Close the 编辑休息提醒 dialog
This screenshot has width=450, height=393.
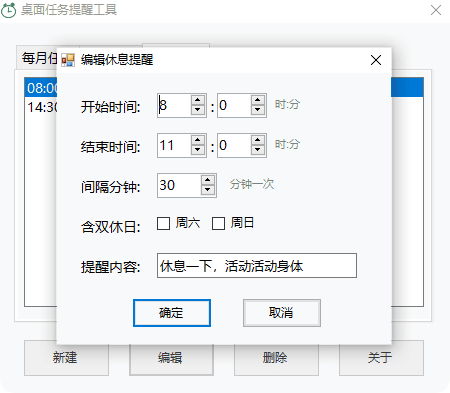[x=376, y=60]
